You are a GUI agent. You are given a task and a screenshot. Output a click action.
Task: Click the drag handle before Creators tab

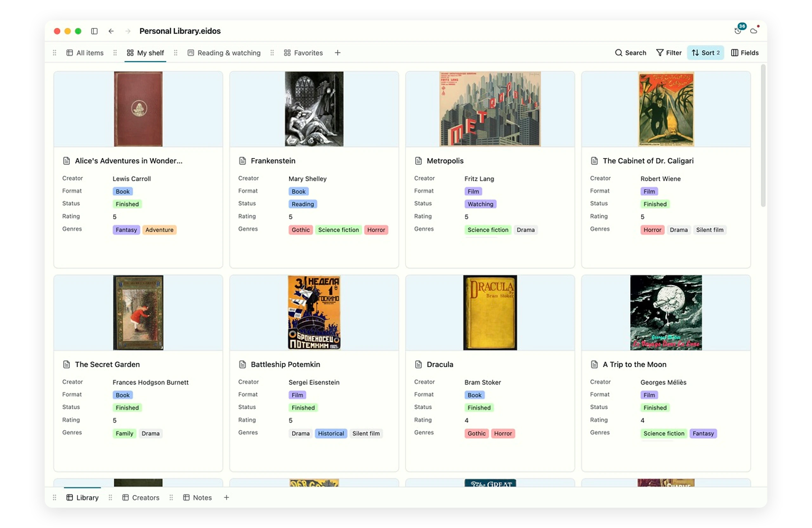[x=110, y=498]
